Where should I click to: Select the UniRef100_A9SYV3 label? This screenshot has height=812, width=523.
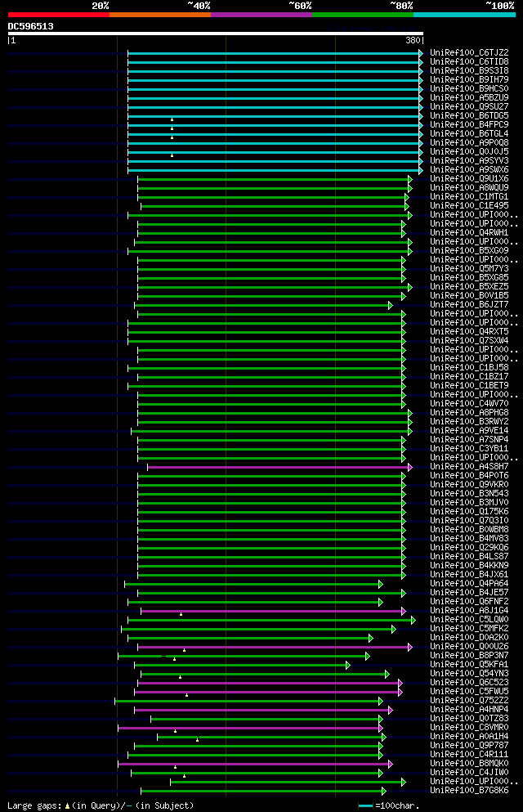pos(469,160)
